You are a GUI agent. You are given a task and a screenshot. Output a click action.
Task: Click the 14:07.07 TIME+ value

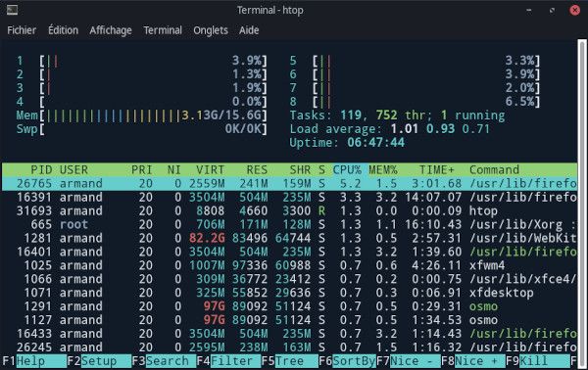433,198
